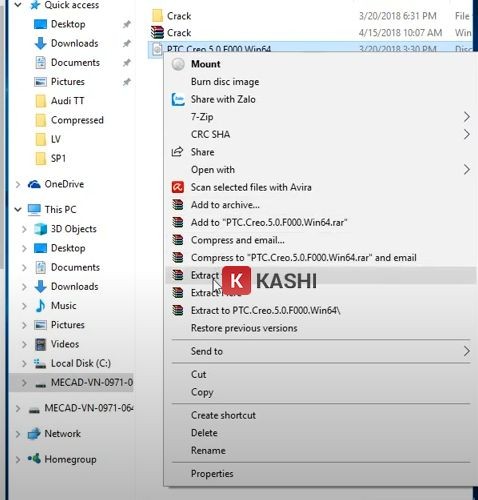478x500 pixels.
Task: Expand Local Disk (C:) node
Action: 24,363
